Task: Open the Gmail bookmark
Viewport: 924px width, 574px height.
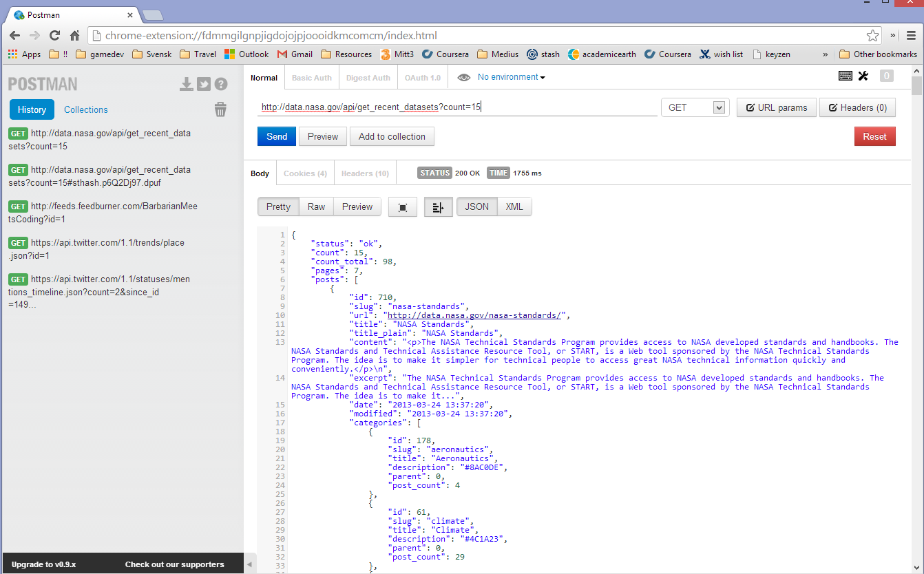Action: [x=295, y=54]
